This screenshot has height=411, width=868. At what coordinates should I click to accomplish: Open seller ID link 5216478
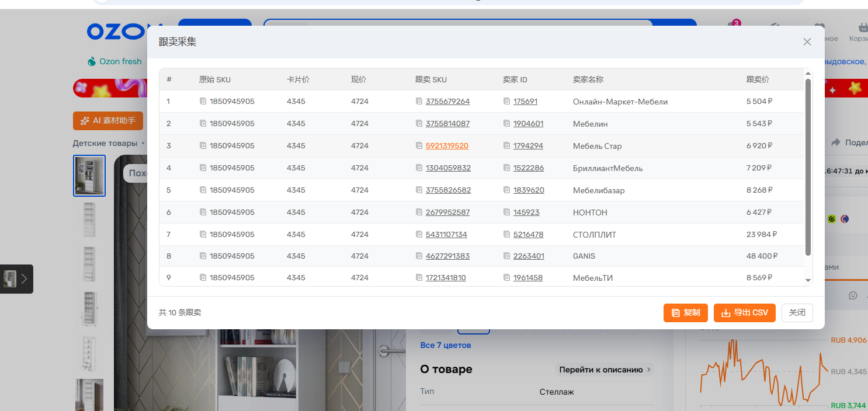click(x=528, y=235)
